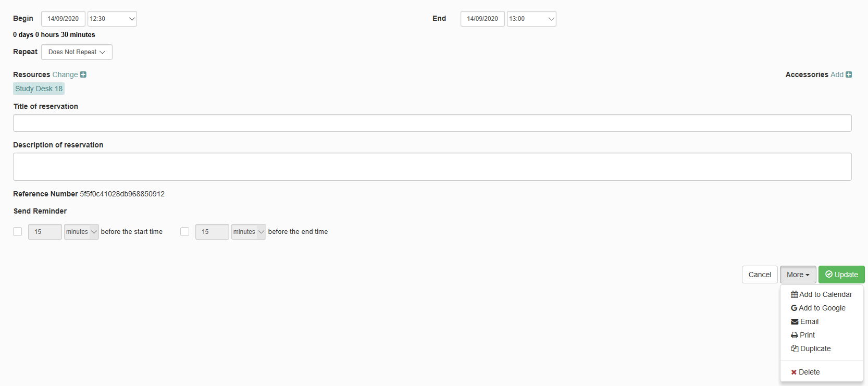Enable reminder before the end time
The image size is (868, 386).
(185, 231)
